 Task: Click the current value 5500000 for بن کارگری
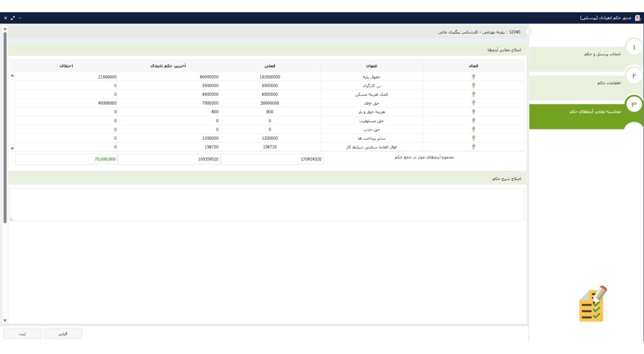pyautogui.click(x=270, y=86)
